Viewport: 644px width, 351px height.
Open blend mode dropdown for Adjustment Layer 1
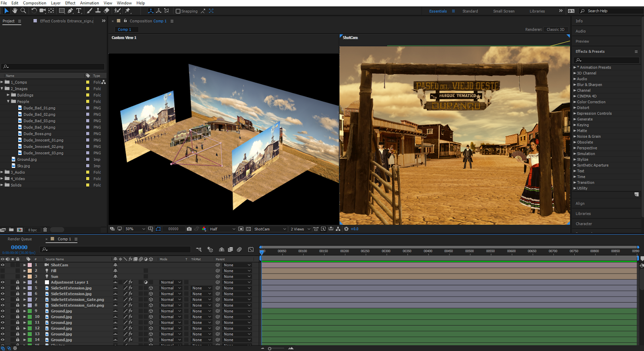[171, 282]
